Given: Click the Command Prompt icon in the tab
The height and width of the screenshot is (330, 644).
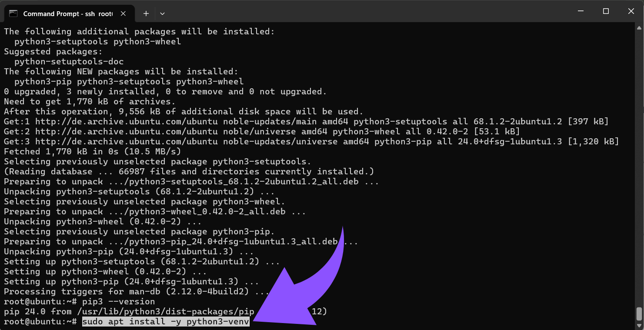Looking at the screenshot, I should 13,13.
